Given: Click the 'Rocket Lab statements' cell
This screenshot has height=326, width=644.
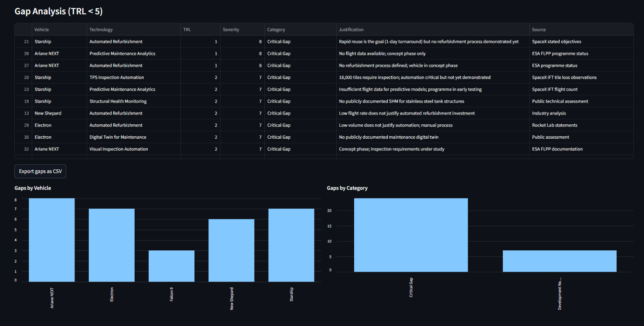Looking at the screenshot, I should pos(581,125).
